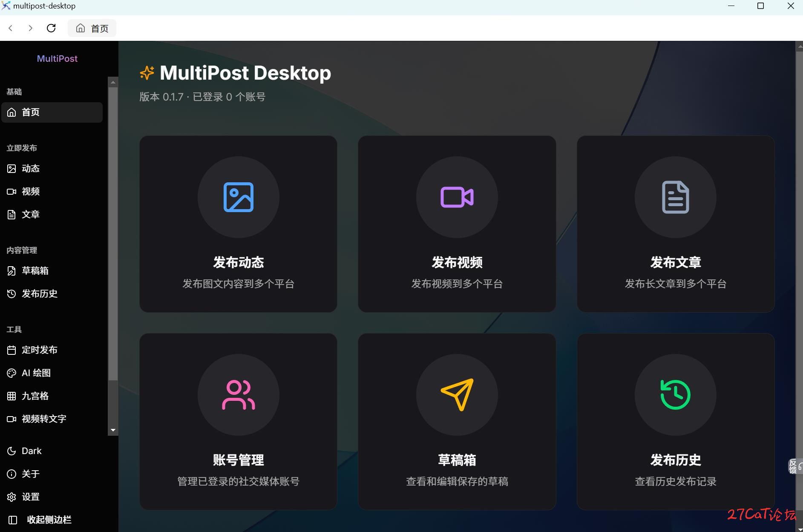Click the 内容管理 section label in sidebar
This screenshot has width=803, height=532.
(x=22, y=250)
